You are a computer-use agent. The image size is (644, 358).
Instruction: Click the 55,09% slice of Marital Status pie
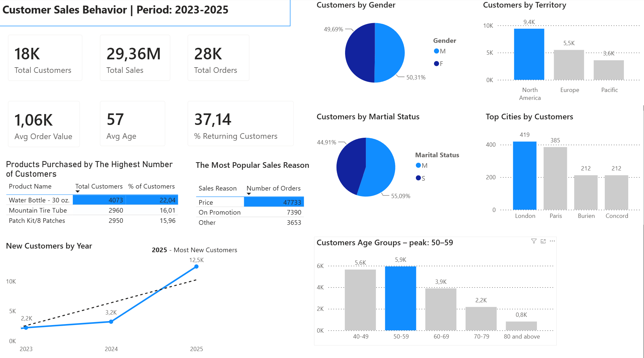click(379, 168)
